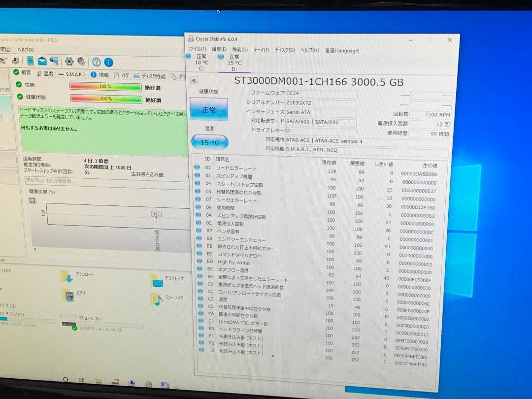532x399 pixels.
Task: Switch to the 情報 tab in Hard Disk Sentinel
Action: [100, 75]
